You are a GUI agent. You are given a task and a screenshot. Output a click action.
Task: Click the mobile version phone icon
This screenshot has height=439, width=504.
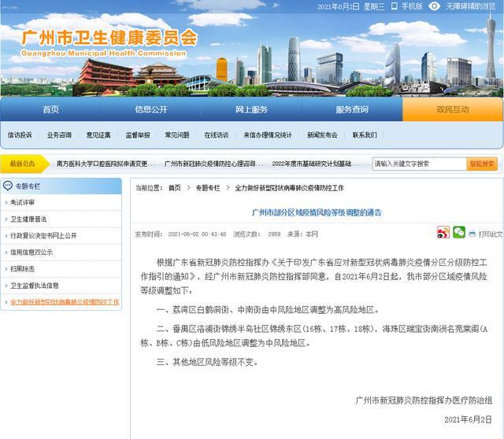click(x=395, y=6)
